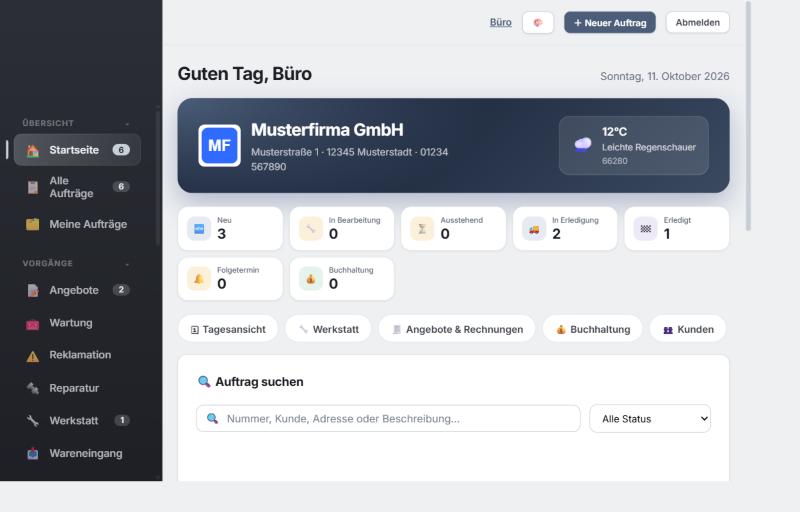Click the Meine Aufträge folder icon
Viewport: 800px width, 512px height.
pos(33,224)
